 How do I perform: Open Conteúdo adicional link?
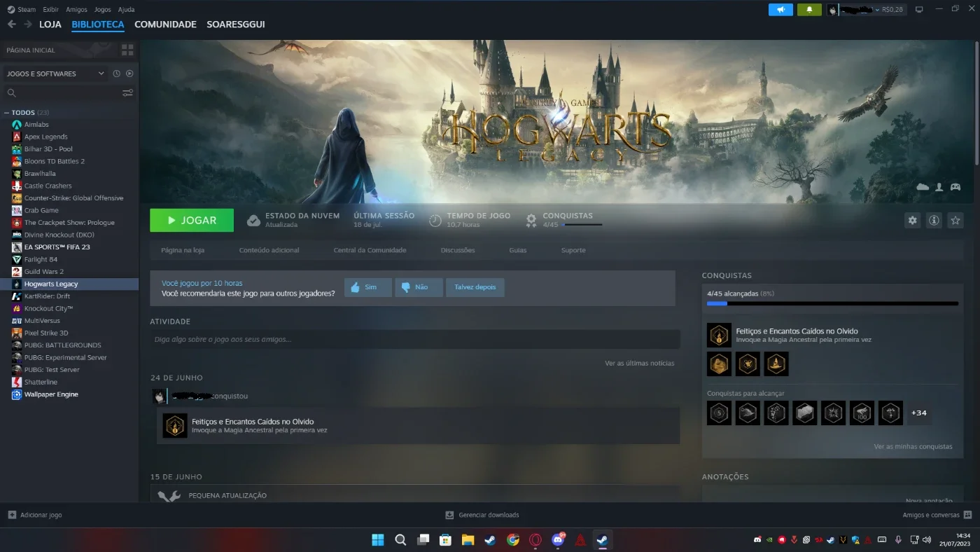269,250
